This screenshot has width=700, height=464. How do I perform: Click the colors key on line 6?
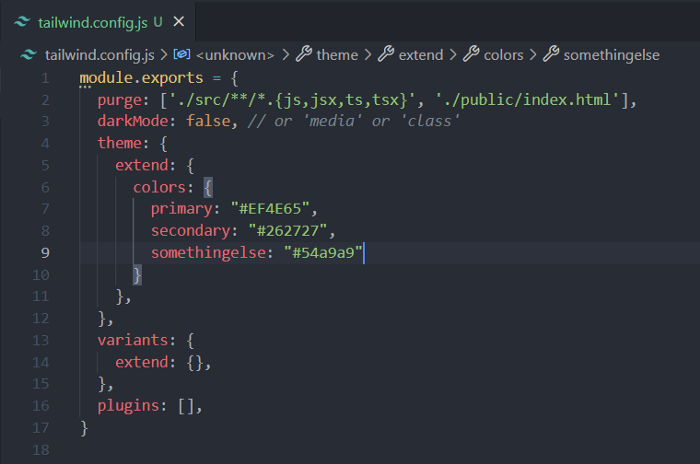click(x=159, y=187)
